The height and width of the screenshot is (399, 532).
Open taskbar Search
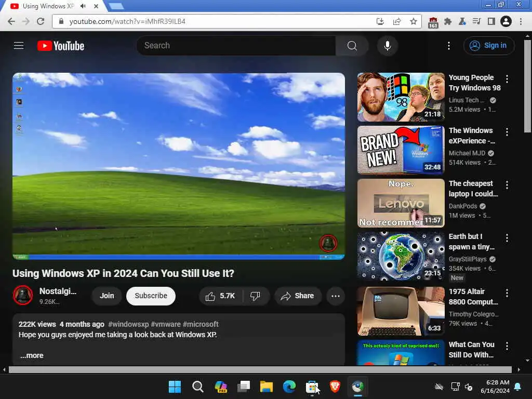(x=197, y=387)
